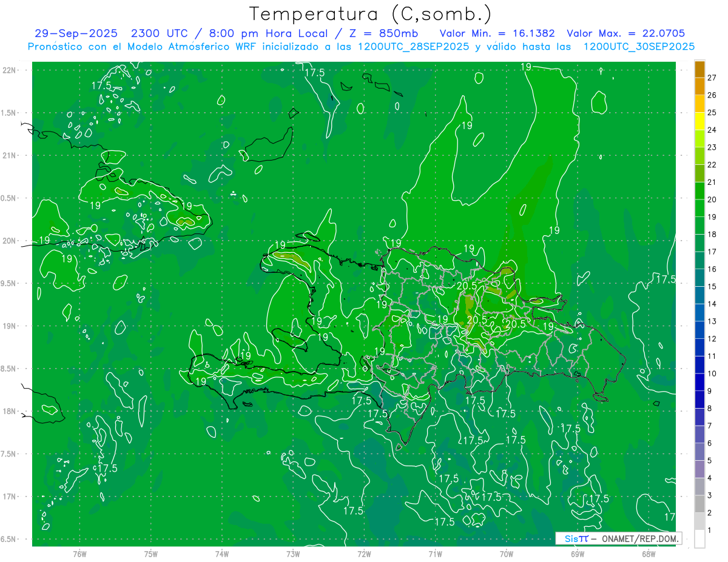Click the 'Valor Min. = 16.1382' readout
The height and width of the screenshot is (562, 728).
[x=497, y=33]
